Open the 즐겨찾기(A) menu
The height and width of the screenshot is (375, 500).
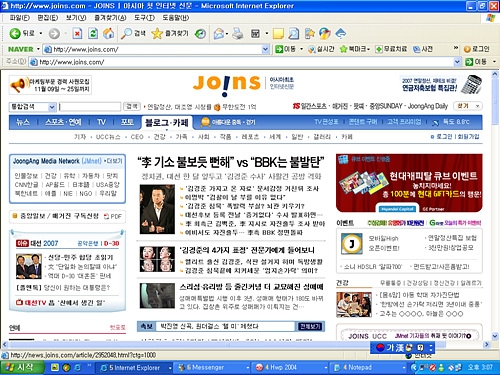[x=110, y=17]
